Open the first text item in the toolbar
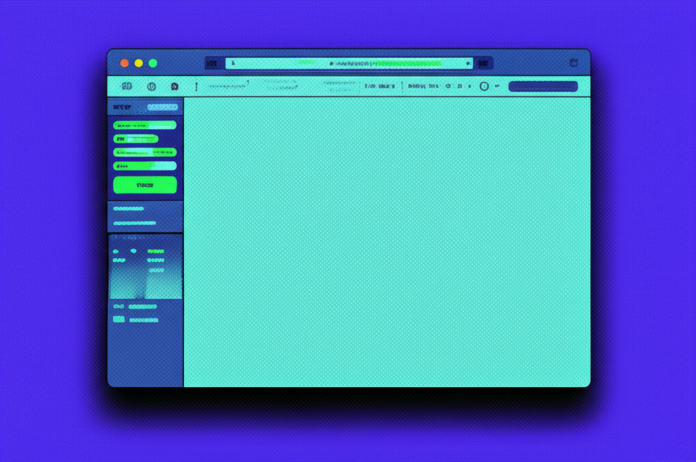 (228, 87)
